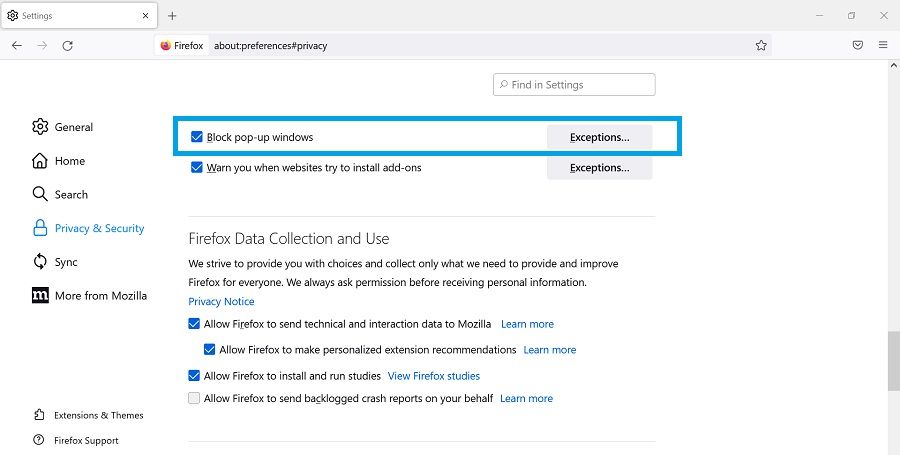This screenshot has width=900, height=455.
Task: Select Search settings category
Action: click(x=70, y=195)
